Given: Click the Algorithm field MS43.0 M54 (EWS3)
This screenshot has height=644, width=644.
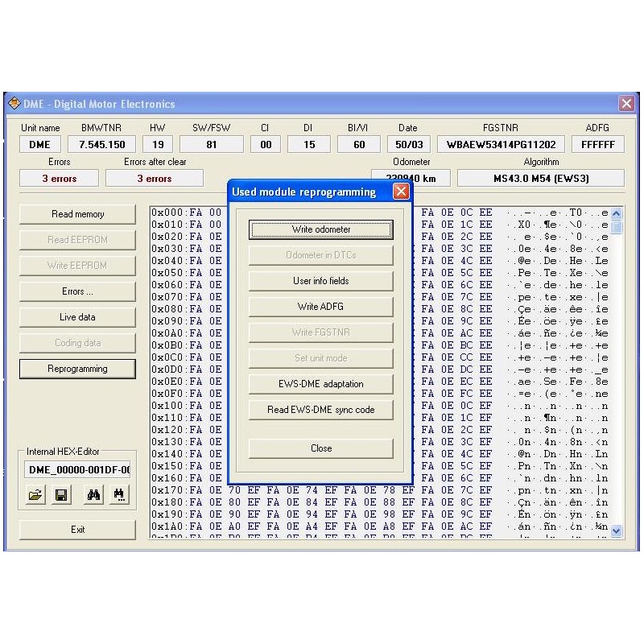Looking at the screenshot, I should (x=541, y=179).
